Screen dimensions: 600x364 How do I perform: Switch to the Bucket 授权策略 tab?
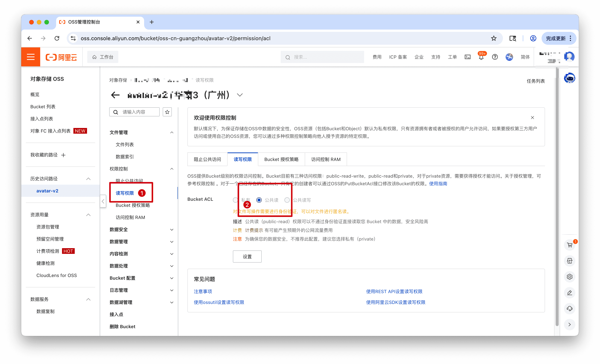coord(281,159)
